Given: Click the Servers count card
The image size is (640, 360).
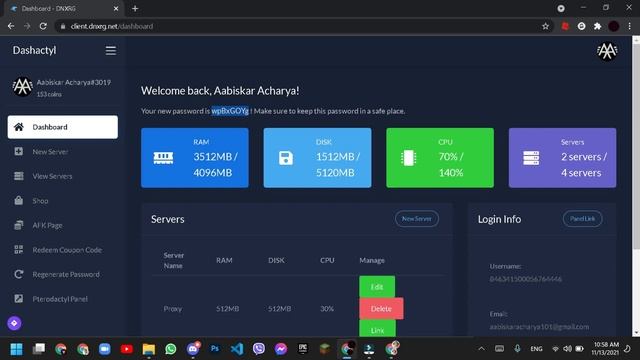Looking at the screenshot, I should tap(562, 158).
